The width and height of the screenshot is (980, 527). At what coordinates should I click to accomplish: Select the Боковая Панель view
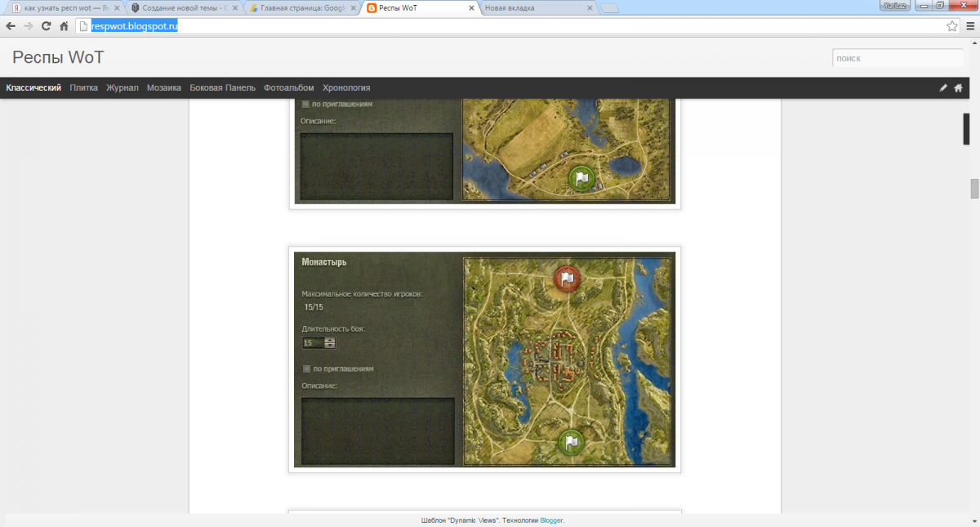[222, 87]
